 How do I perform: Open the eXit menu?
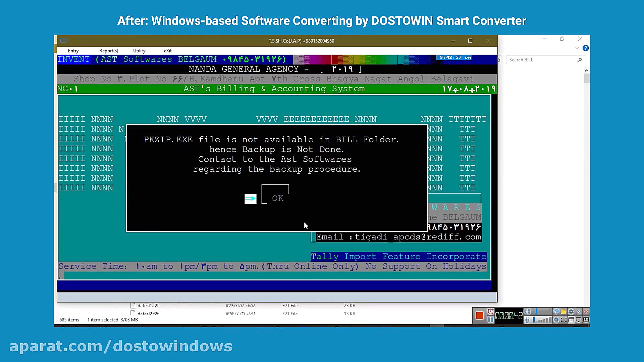click(x=168, y=51)
